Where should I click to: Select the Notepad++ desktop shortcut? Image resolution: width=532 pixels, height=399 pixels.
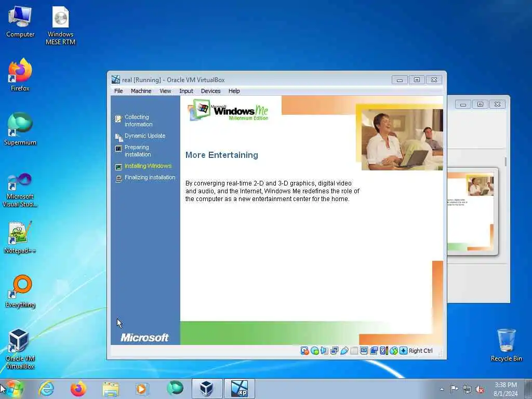(x=20, y=237)
